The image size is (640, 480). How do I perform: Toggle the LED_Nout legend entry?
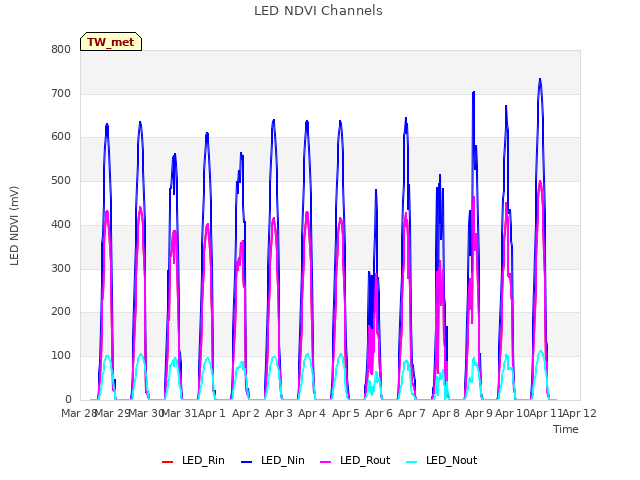tap(442, 461)
